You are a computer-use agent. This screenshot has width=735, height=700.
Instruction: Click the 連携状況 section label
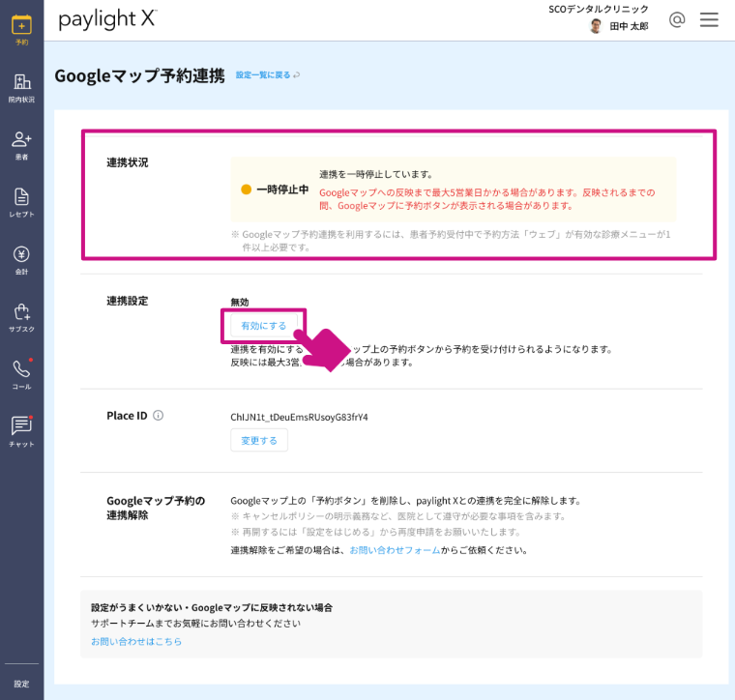(x=128, y=162)
